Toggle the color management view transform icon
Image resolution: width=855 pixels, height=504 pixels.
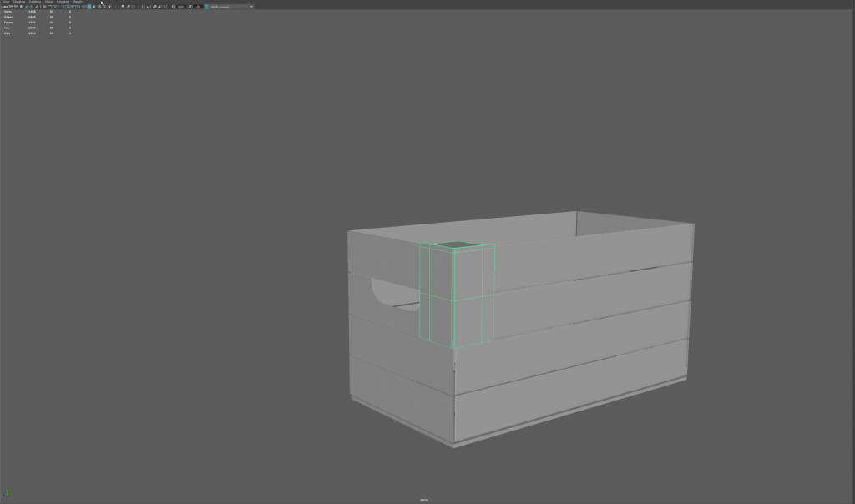207,7
